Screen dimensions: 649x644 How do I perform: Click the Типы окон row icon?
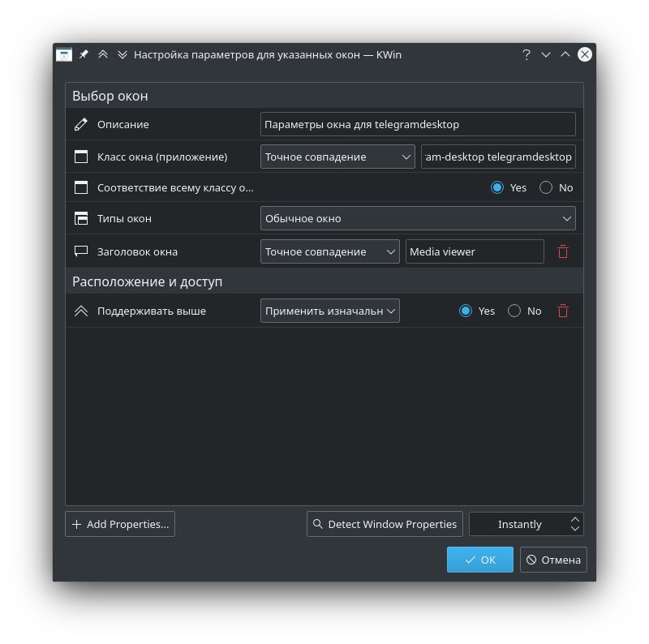80,218
